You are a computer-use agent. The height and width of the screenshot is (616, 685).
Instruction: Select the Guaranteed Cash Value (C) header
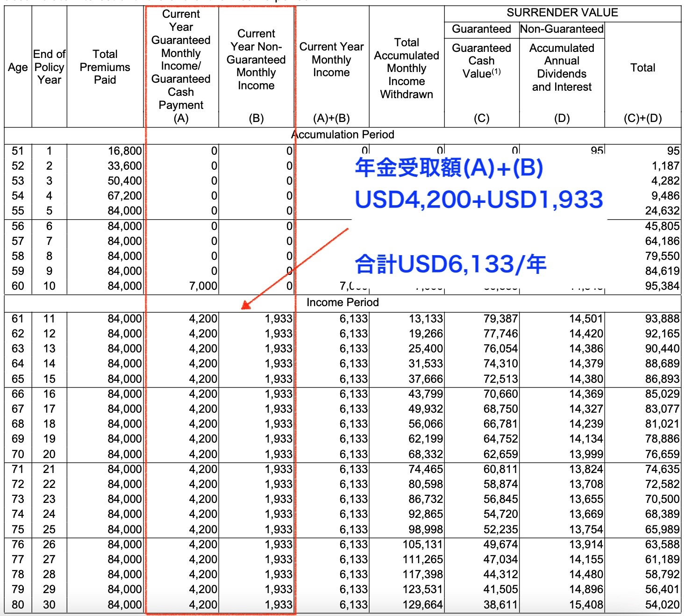pyautogui.click(x=481, y=61)
